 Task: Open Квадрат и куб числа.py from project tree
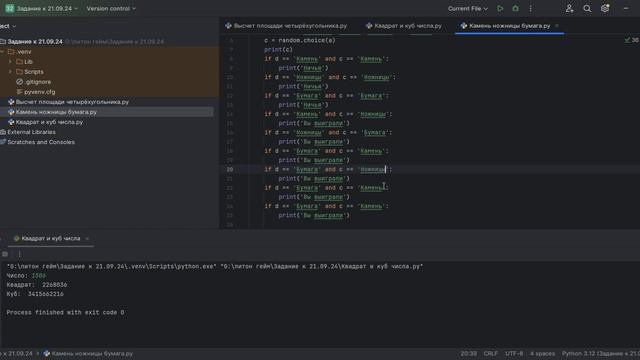(x=45, y=122)
